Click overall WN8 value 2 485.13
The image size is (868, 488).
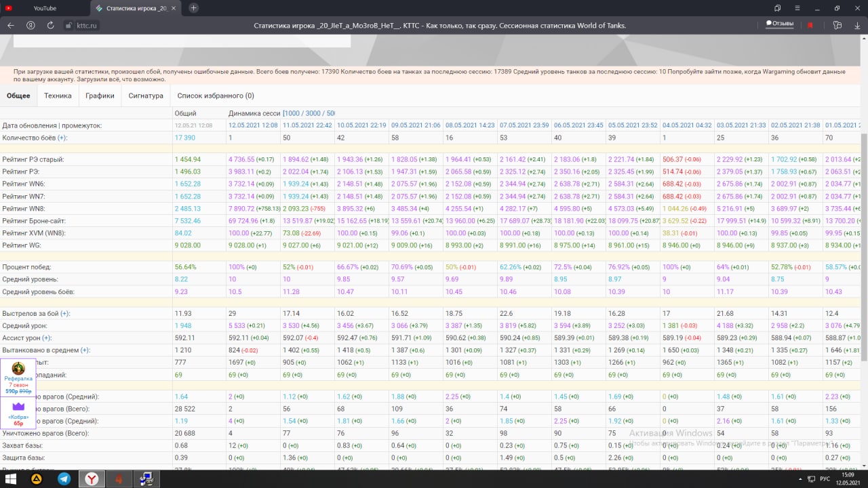(x=188, y=208)
